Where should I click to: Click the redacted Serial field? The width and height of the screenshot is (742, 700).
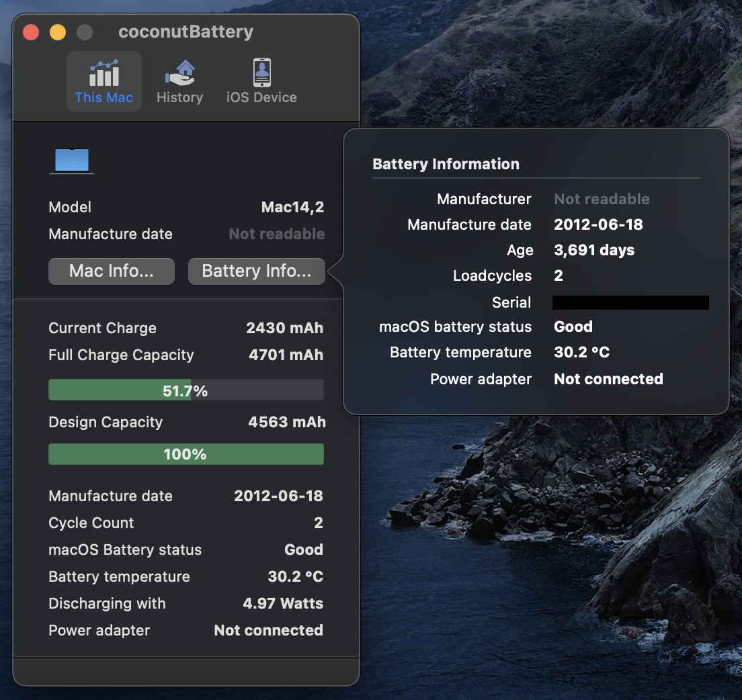630,302
